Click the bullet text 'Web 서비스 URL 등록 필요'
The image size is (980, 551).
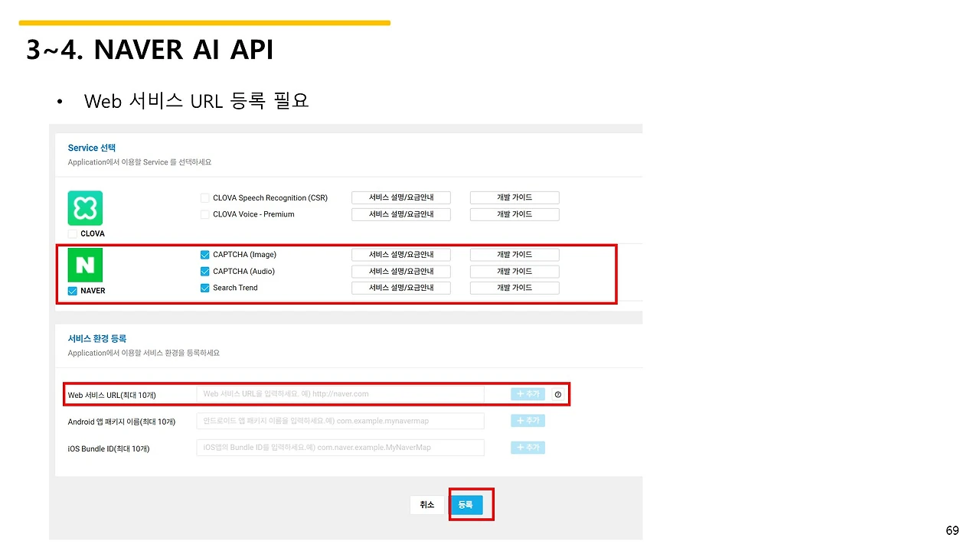coord(197,101)
